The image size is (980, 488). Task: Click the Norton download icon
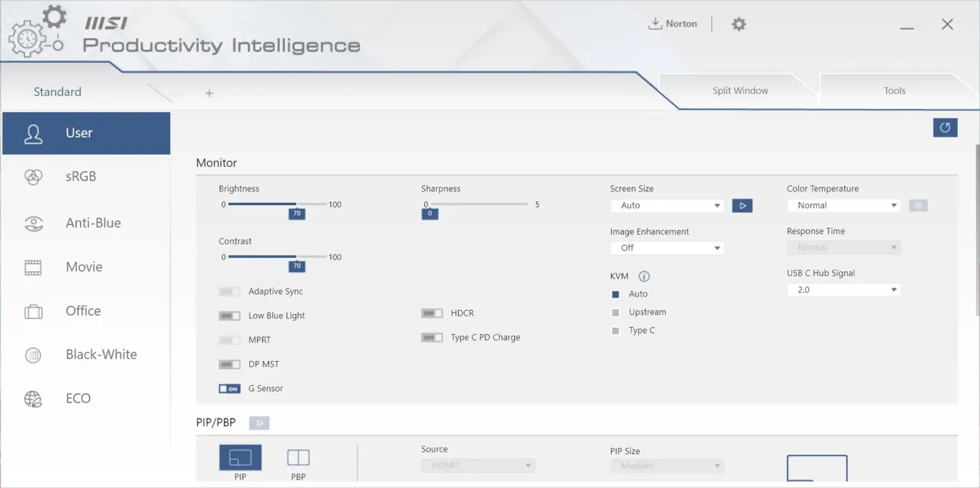click(x=654, y=24)
